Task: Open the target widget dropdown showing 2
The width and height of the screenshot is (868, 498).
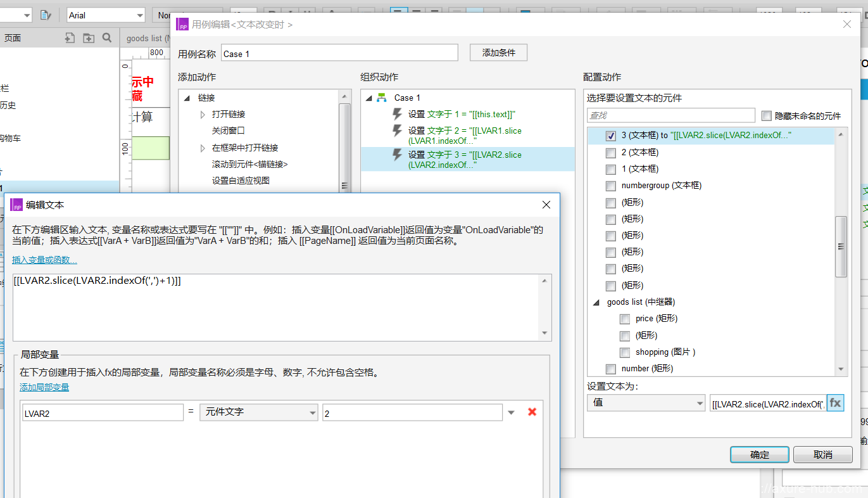Action: 511,412
